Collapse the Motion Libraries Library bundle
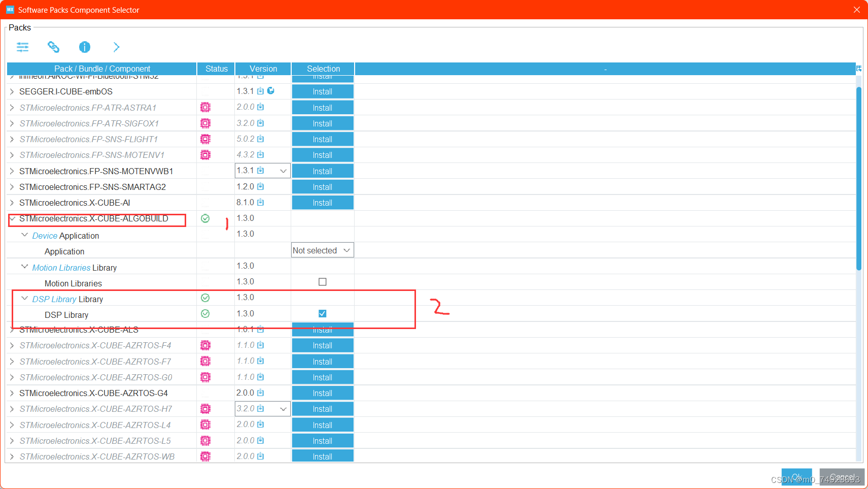868x489 pixels. (x=24, y=267)
